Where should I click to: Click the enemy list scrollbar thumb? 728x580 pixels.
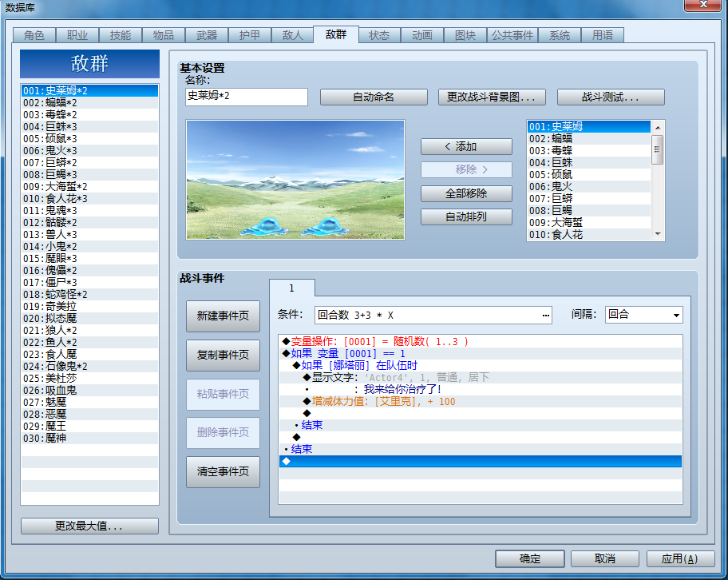(x=658, y=149)
